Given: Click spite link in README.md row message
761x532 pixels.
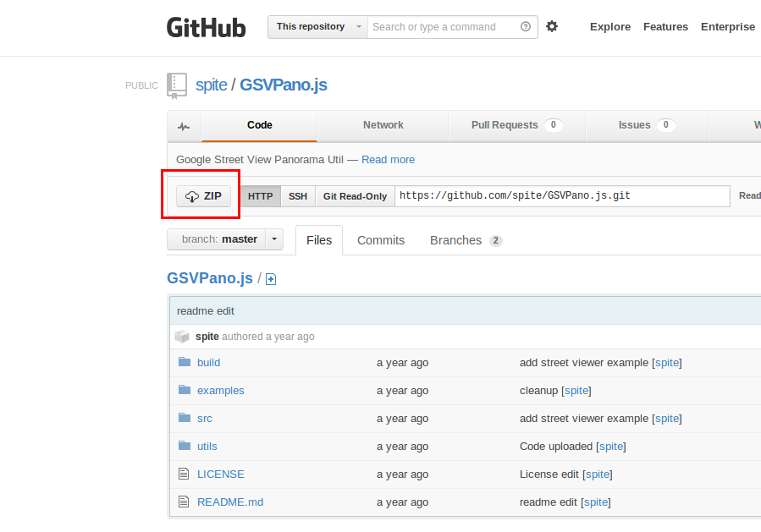Looking at the screenshot, I should click(595, 502).
